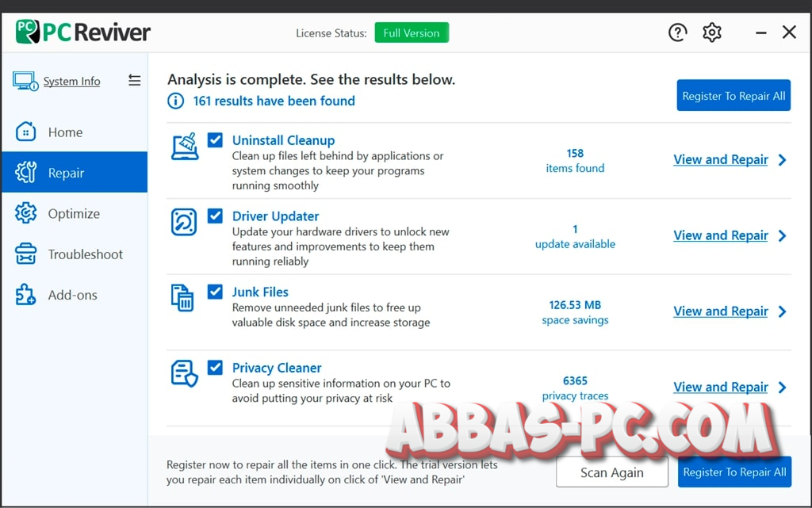Image resolution: width=812 pixels, height=508 pixels.
Task: Click Register To Repair All
Action: 733,95
